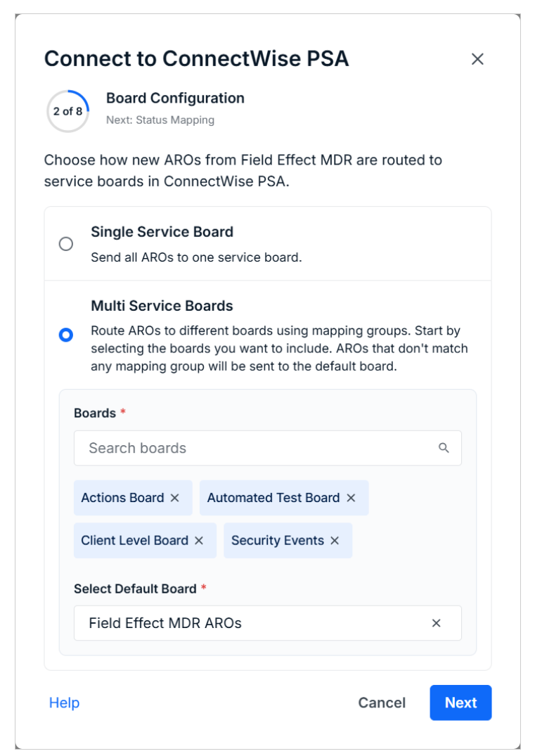This screenshot has width=535, height=756.
Task: Click the search magnifier icon in Boards
Action: (444, 448)
